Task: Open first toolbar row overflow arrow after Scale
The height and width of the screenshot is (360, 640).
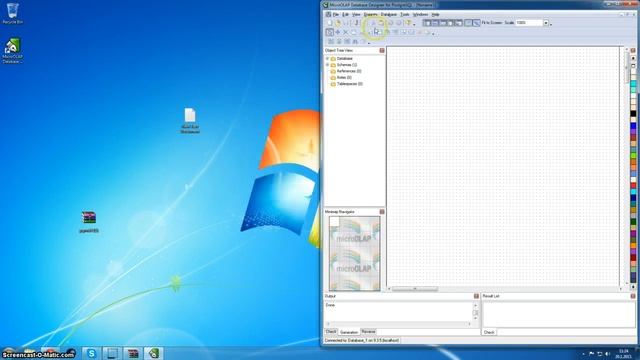Action: 551,24
